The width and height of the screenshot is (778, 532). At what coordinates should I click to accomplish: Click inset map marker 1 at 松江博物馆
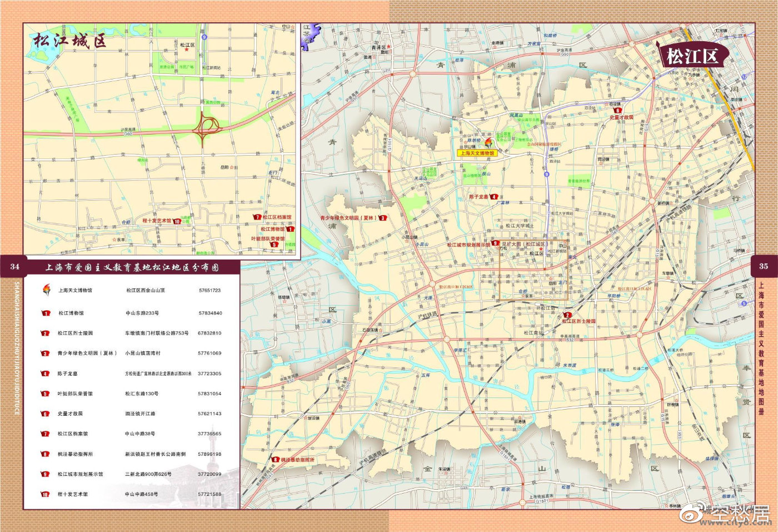(x=290, y=229)
